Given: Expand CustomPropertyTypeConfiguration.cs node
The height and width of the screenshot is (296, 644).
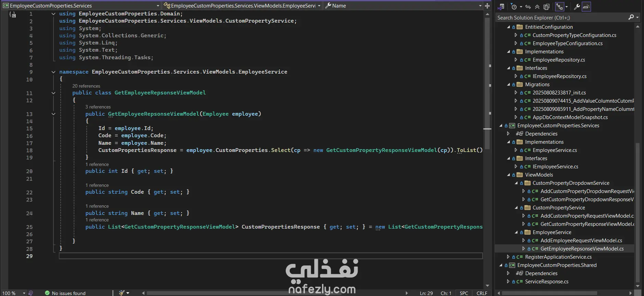Looking at the screenshot, I should coord(516,35).
